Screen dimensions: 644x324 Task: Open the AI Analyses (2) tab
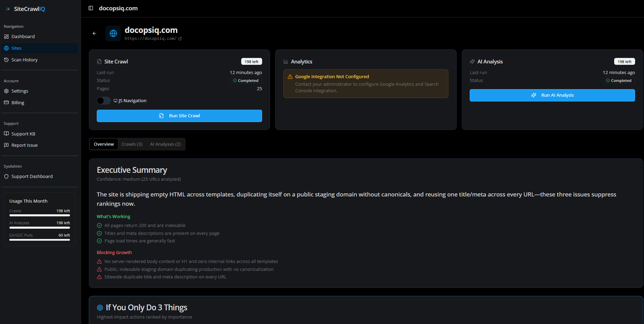[165, 144]
